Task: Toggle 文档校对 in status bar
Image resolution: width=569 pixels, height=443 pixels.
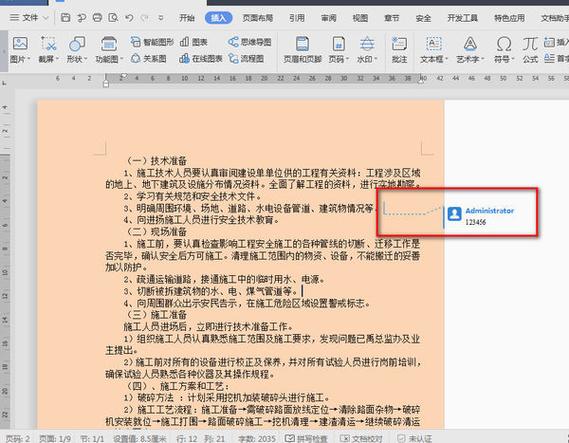Action: point(361,438)
